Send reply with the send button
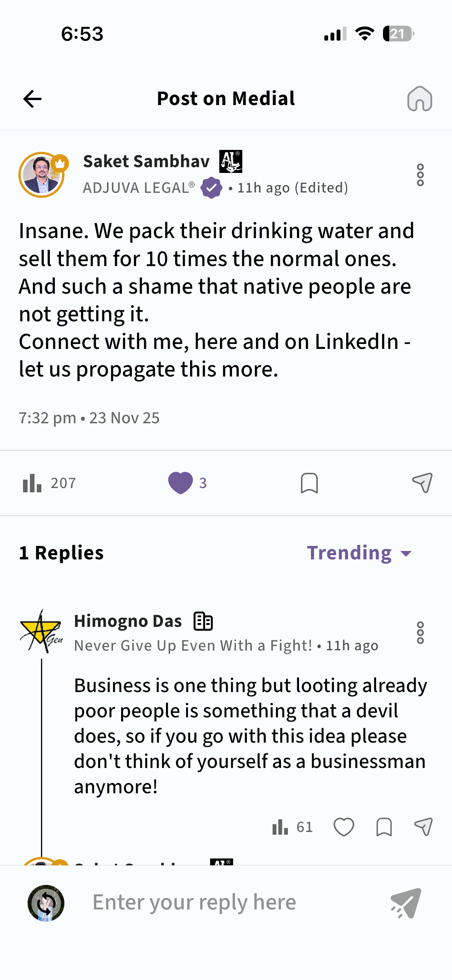The height and width of the screenshot is (980, 452). click(406, 903)
